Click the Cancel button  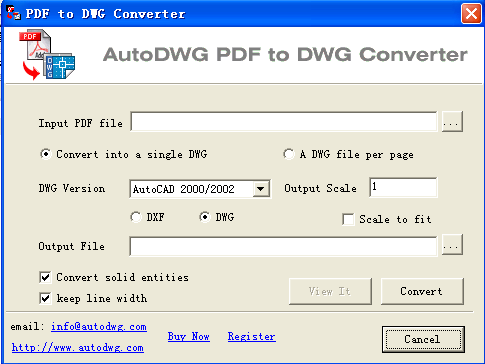click(x=423, y=339)
